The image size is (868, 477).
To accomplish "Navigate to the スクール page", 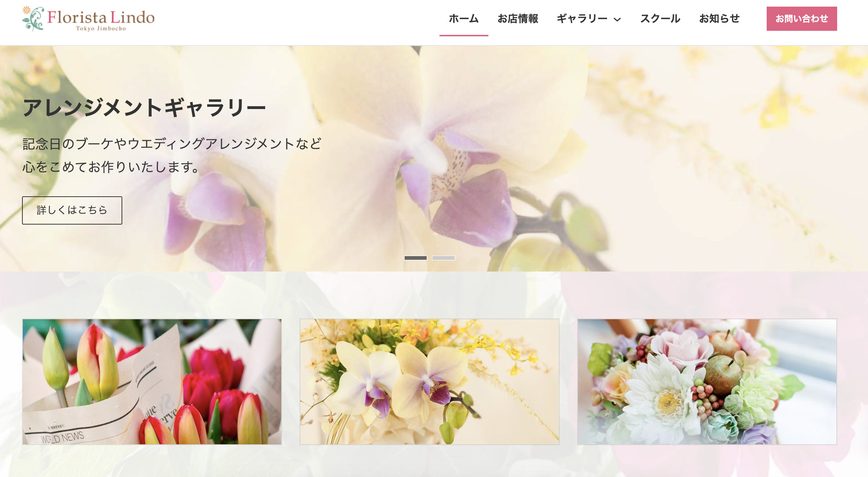I will click(x=660, y=19).
